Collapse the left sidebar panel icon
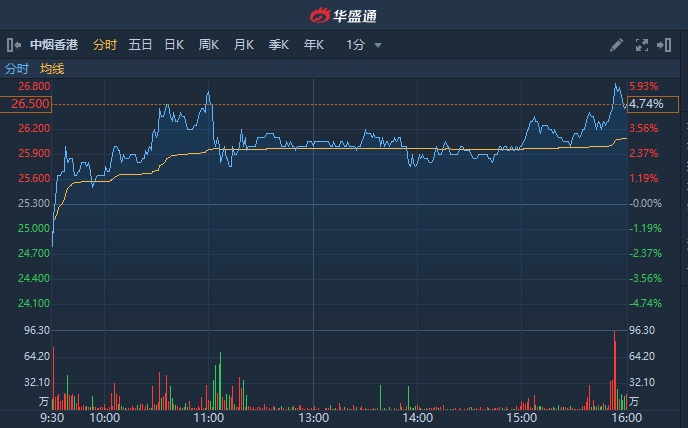The height and width of the screenshot is (428, 688). pyautogui.click(x=12, y=45)
